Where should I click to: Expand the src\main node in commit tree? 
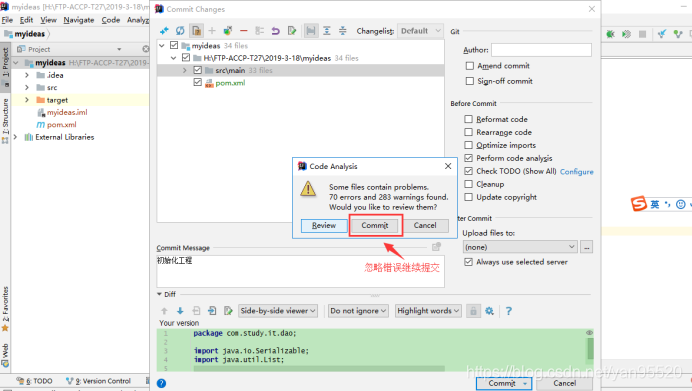185,70
